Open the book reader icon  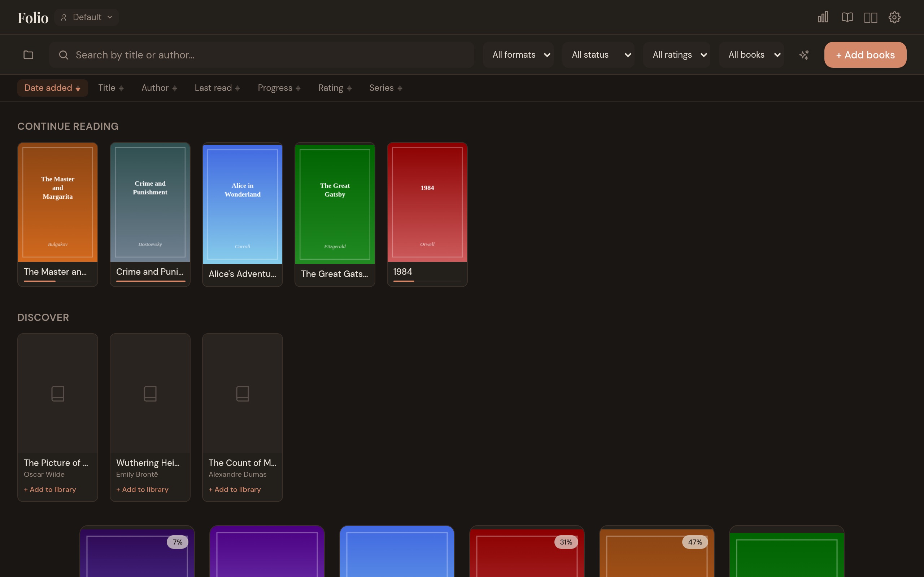pyautogui.click(x=847, y=17)
